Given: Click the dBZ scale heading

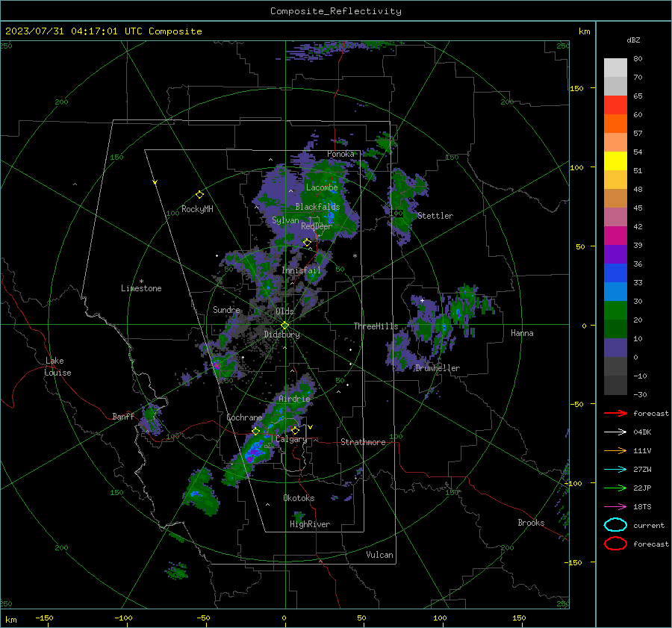Looking at the screenshot, I should (633, 40).
